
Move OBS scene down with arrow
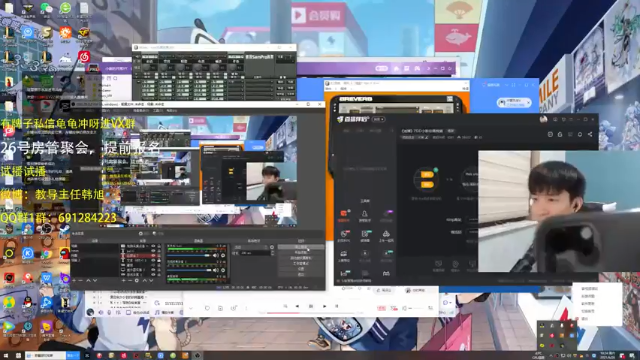(x=95, y=280)
